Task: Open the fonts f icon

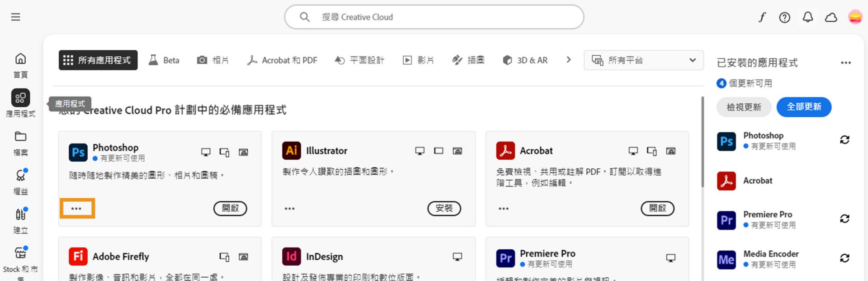Action: (x=762, y=17)
